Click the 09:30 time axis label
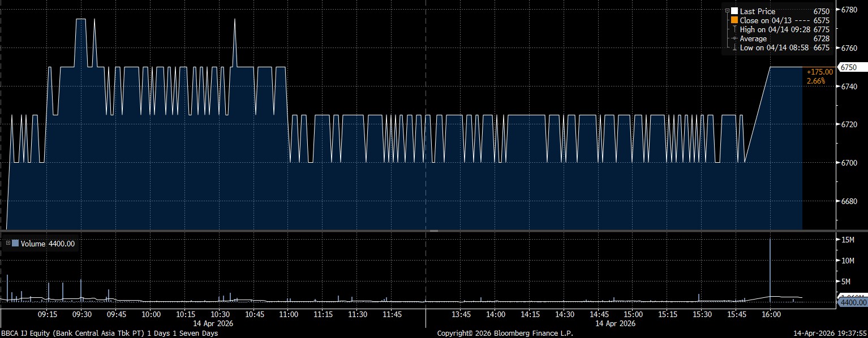The height and width of the screenshot is (338, 868). (81, 314)
